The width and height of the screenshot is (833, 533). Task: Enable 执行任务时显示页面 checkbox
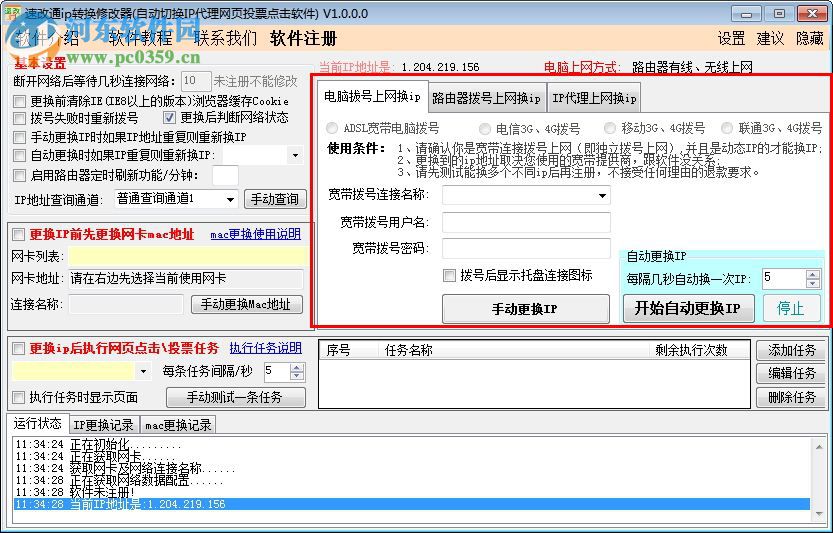tap(19, 397)
